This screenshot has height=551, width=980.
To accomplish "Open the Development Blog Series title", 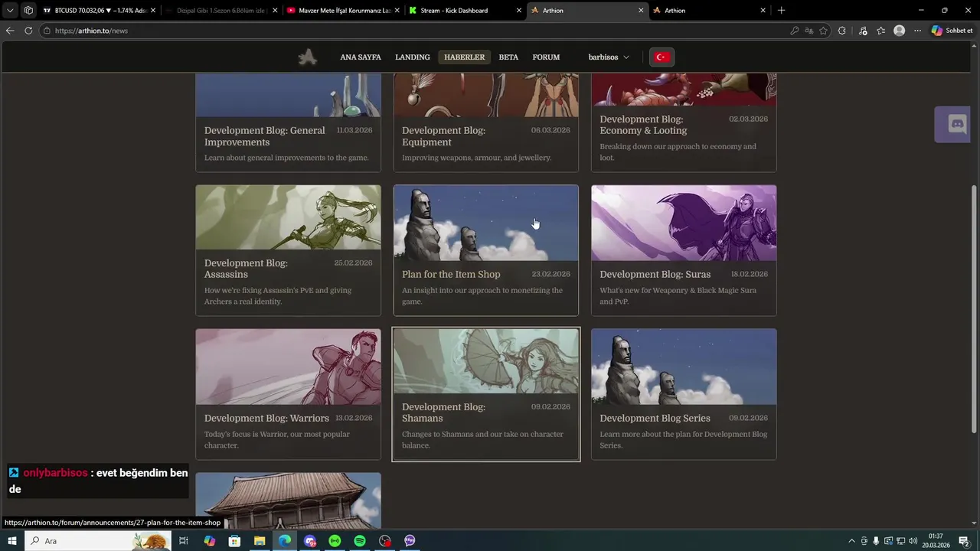I will click(655, 418).
